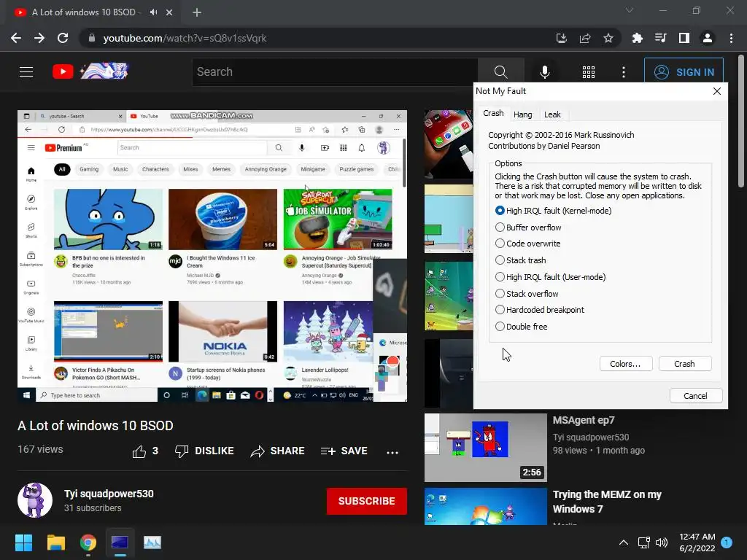Open notification center badge icon

[x=727, y=542]
